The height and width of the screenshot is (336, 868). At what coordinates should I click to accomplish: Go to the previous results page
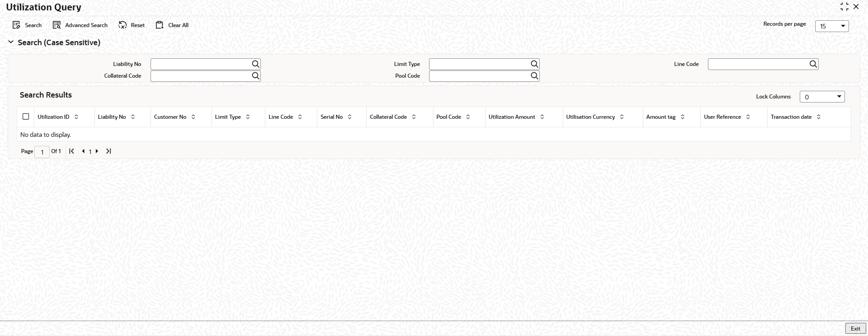pos(83,151)
